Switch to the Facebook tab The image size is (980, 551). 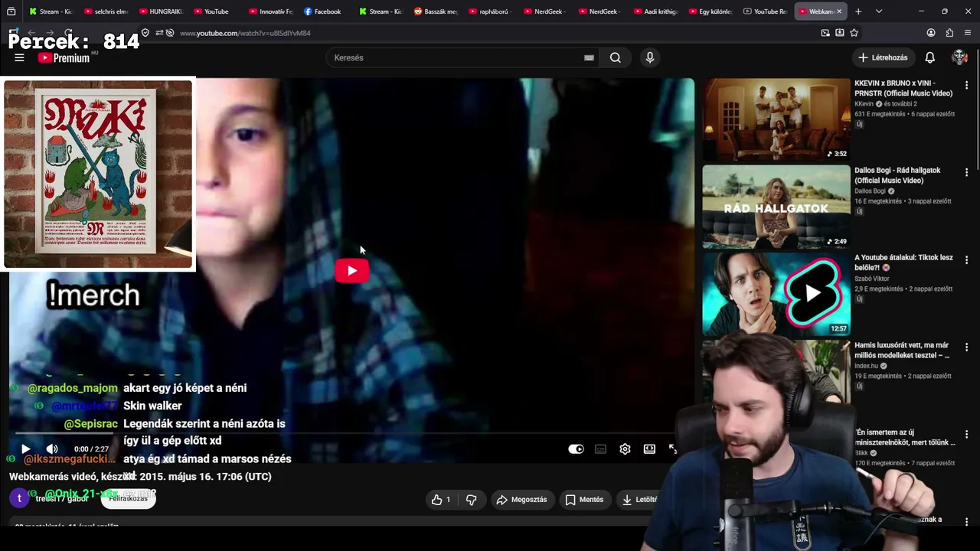pyautogui.click(x=326, y=11)
